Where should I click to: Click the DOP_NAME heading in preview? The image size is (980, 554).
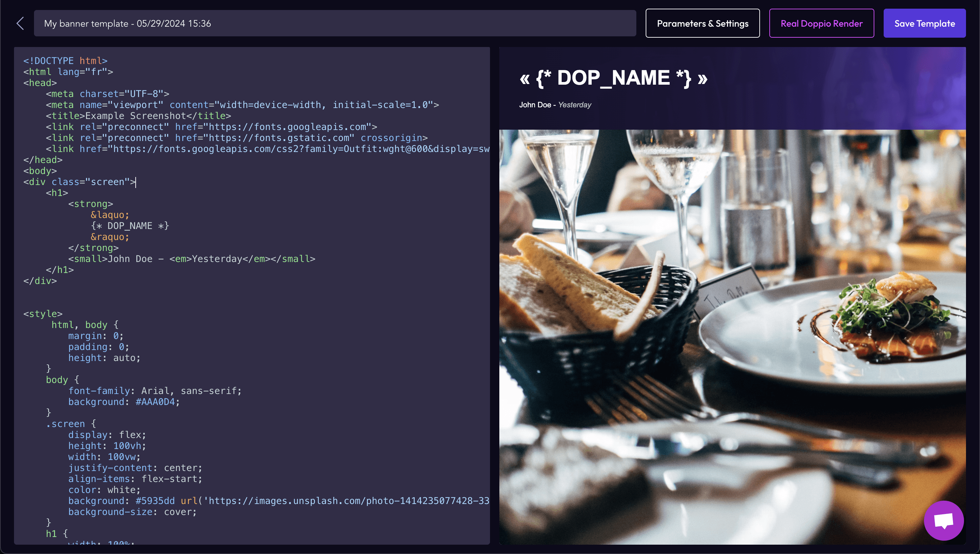tap(613, 78)
